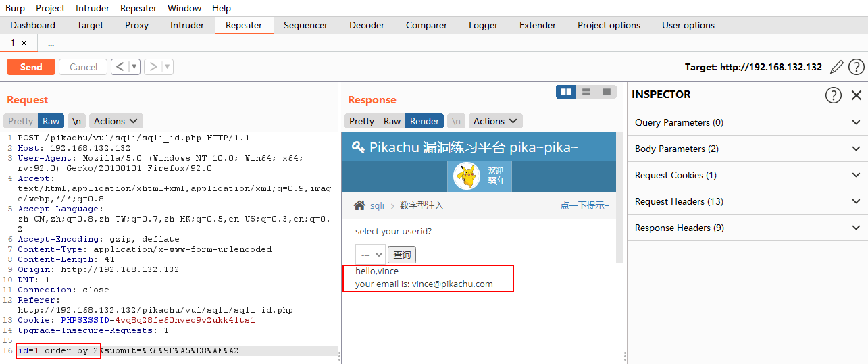Click the Pikachu avatar image

[x=465, y=176]
